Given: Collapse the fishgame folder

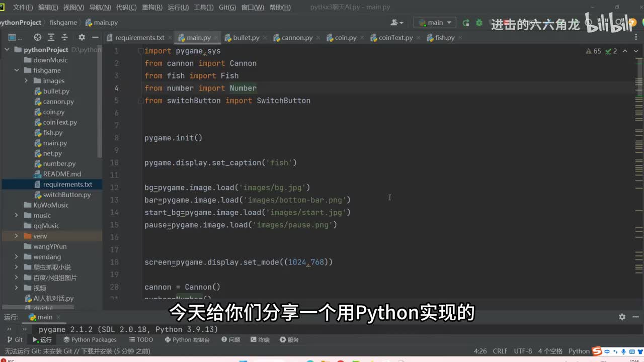Looking at the screenshot, I should pos(17,70).
